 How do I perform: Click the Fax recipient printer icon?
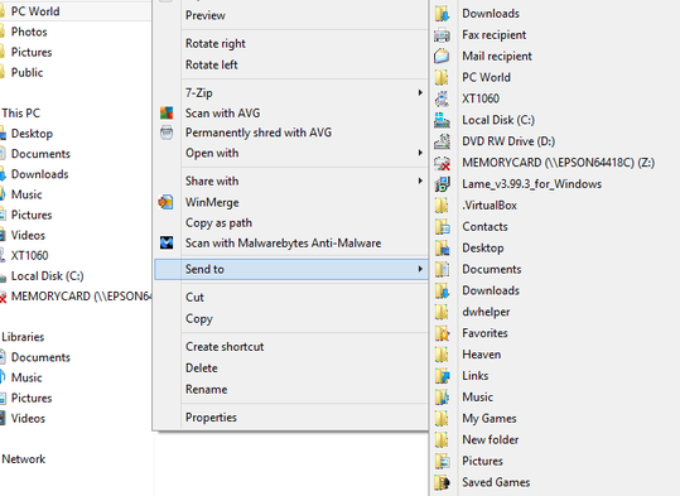(442, 35)
